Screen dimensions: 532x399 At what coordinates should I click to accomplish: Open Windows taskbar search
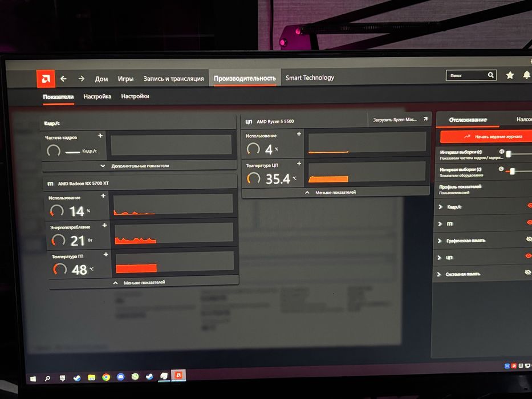coord(47,378)
